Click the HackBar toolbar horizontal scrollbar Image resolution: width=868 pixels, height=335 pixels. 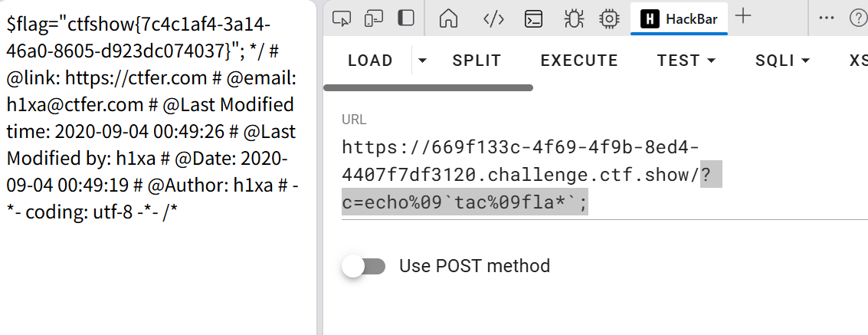coord(428,88)
